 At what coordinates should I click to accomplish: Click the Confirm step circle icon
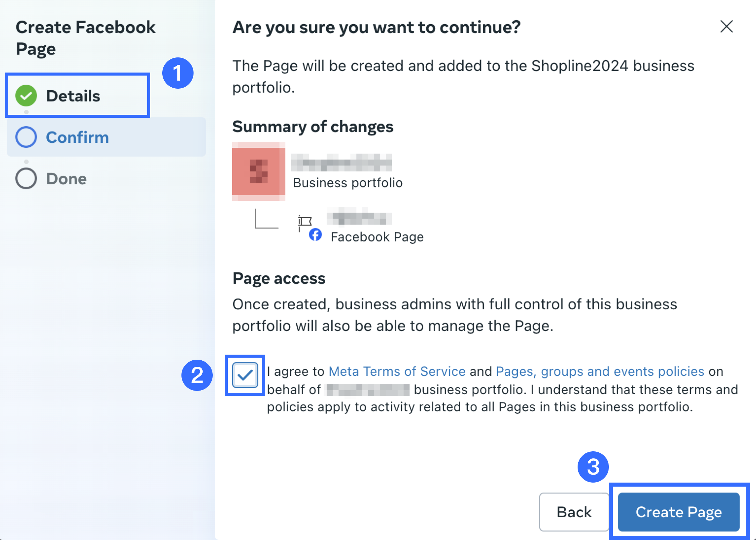tap(26, 137)
